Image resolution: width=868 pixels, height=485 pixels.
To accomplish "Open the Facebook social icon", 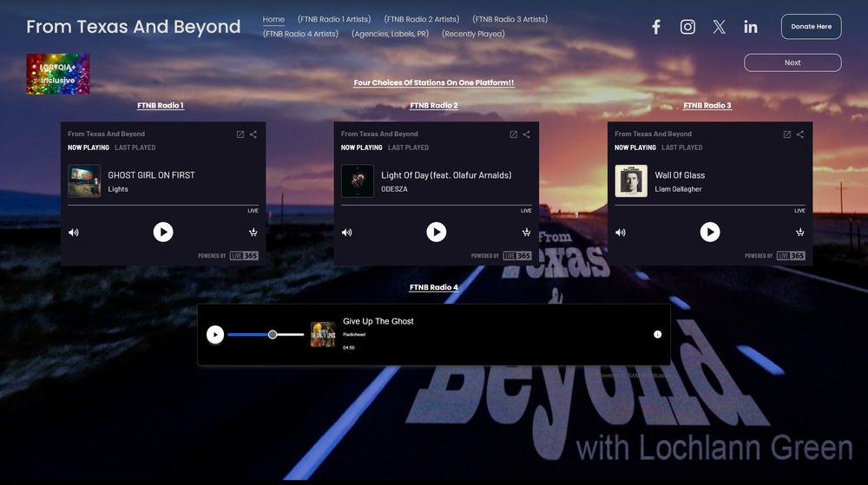I will tap(656, 27).
